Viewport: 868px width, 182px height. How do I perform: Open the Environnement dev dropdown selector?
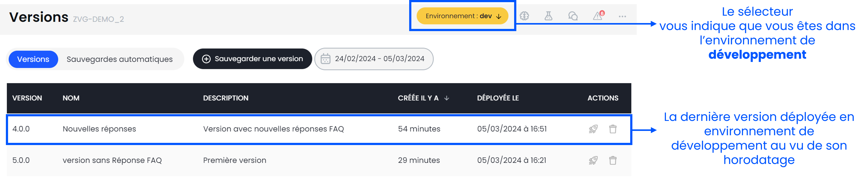coord(462,16)
